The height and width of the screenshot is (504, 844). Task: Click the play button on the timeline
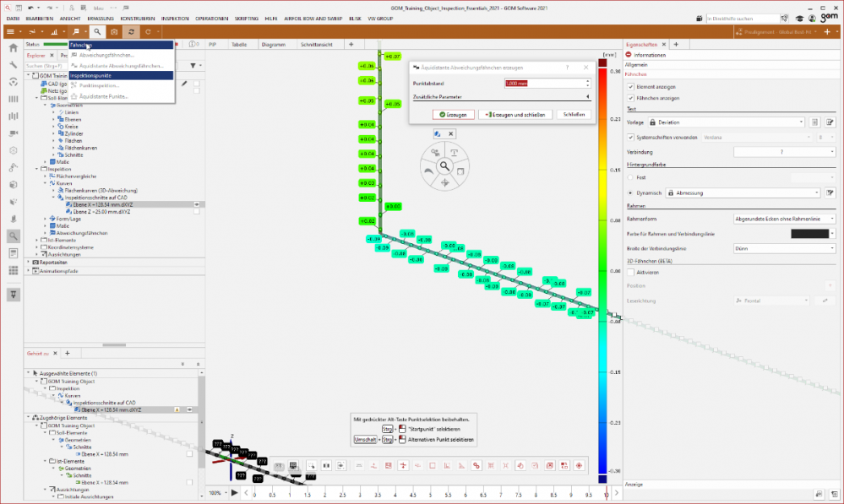235,493
